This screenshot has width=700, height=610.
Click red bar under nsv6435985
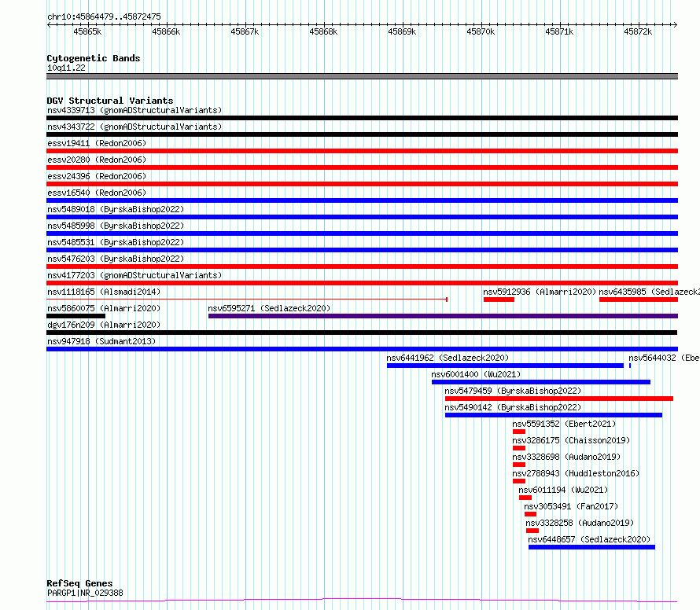[639, 299]
